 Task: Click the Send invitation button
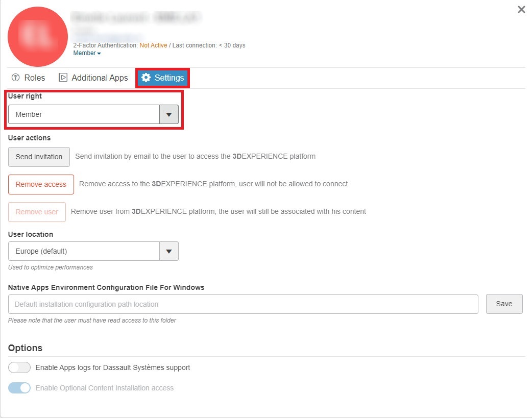coord(39,157)
